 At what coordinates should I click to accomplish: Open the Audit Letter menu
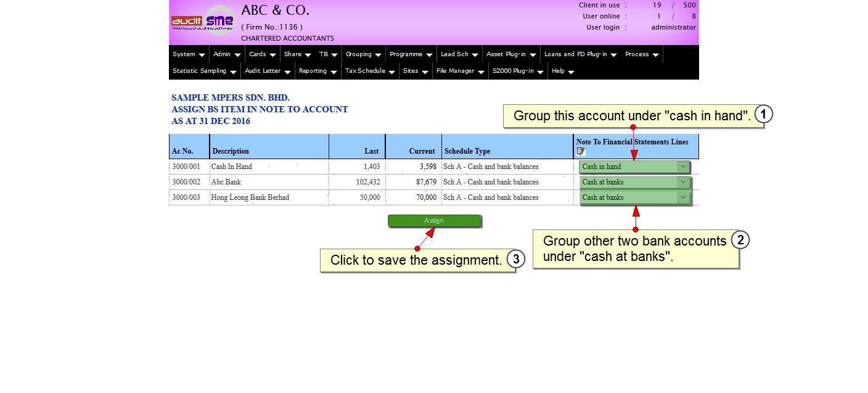tap(267, 71)
